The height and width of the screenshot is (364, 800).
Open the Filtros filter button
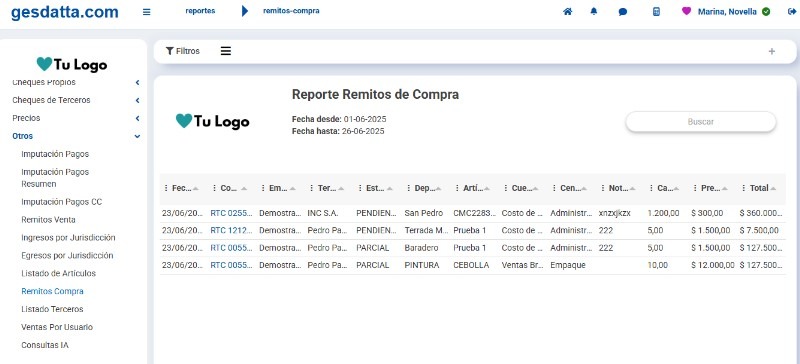pyautogui.click(x=183, y=51)
